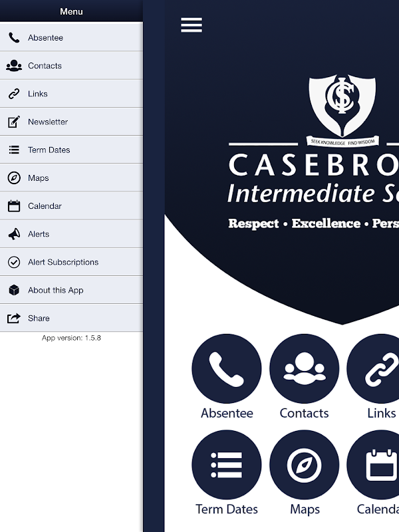399x532 pixels.
Task: Open the Calendar round button on home screen
Action: [x=373, y=464]
